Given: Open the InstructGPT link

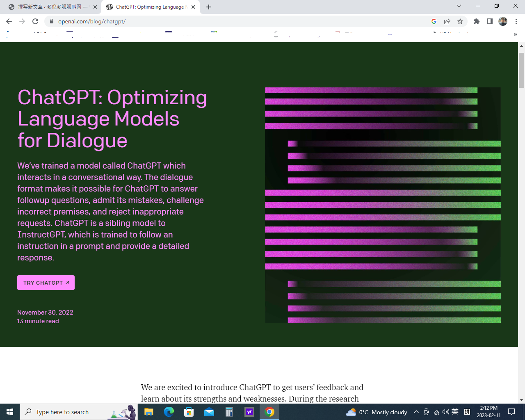Looking at the screenshot, I should tap(41, 235).
